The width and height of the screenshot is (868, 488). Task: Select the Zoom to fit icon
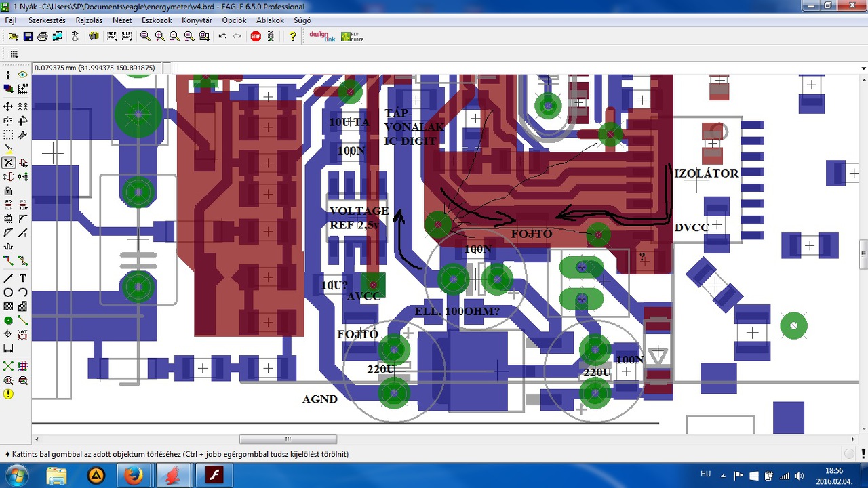(x=145, y=36)
